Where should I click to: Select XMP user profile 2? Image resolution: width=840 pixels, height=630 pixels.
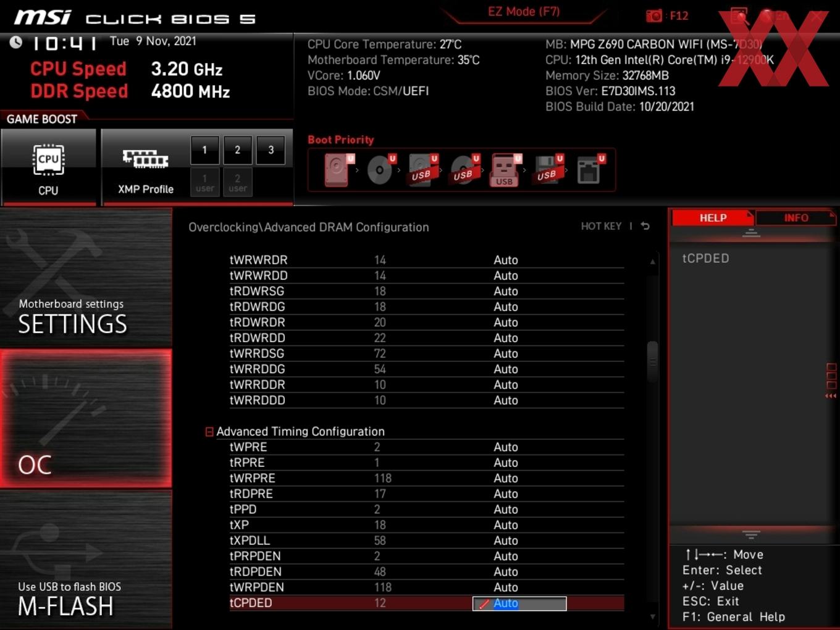tap(237, 183)
